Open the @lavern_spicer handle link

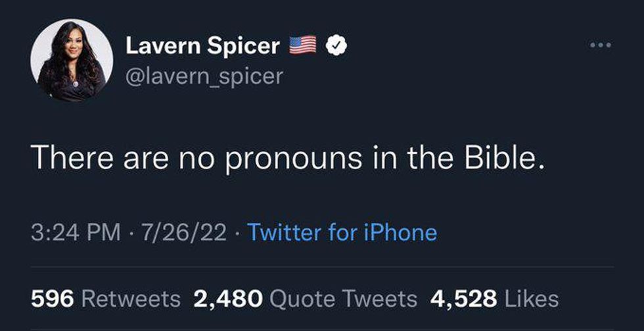204,76
